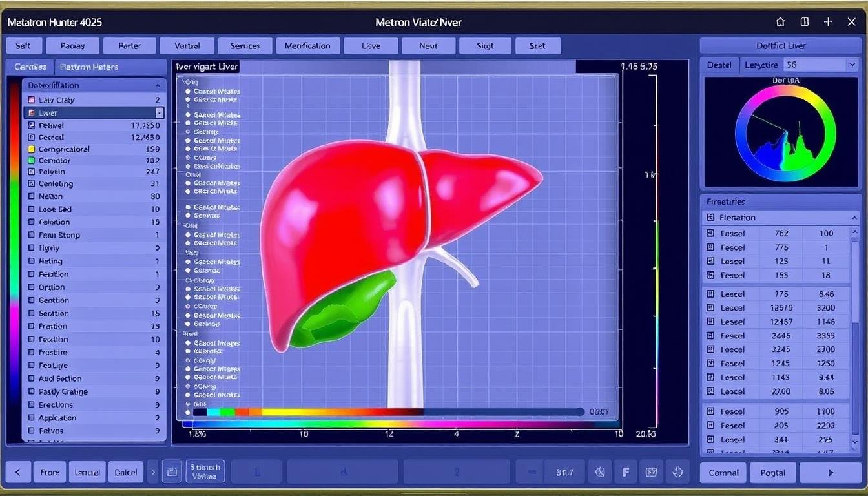Viewport: 868px width, 496px height.
Task: Toggle the Application checkbox in left list
Action: tap(32, 418)
